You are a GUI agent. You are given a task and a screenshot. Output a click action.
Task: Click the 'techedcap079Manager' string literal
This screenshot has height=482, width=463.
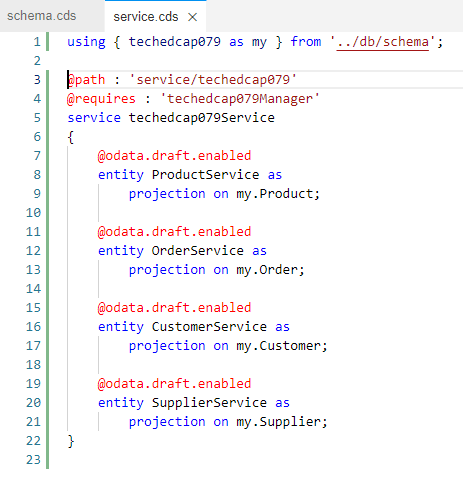pyautogui.click(x=240, y=99)
